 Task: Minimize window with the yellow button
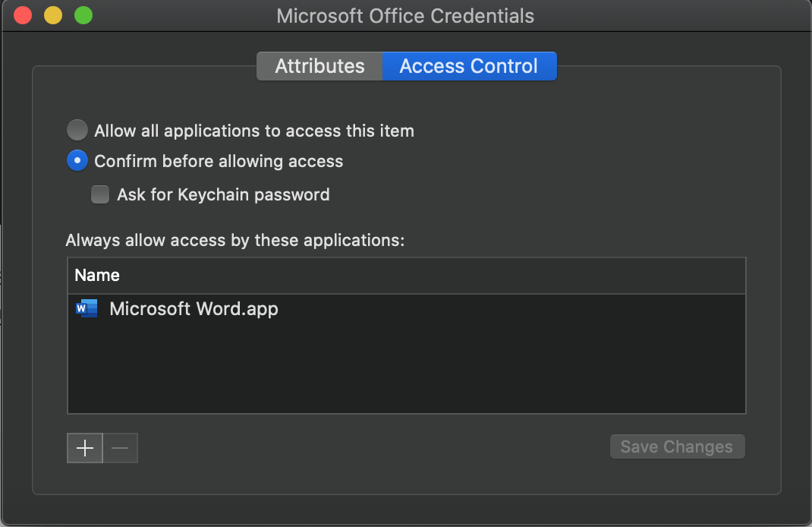pos(53,15)
